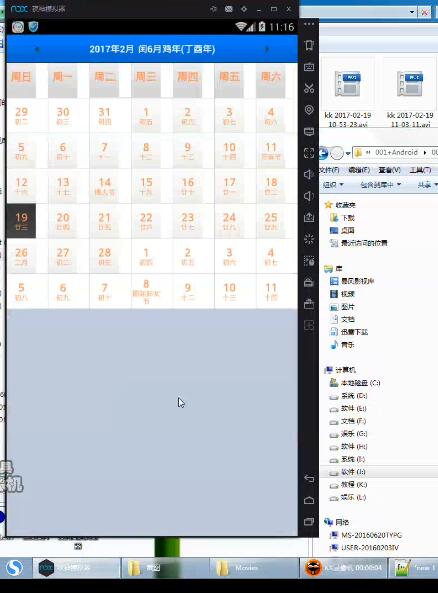Click the shake device icon in Nox sidebar
The width and height of the screenshot is (438, 593).
click(x=309, y=45)
